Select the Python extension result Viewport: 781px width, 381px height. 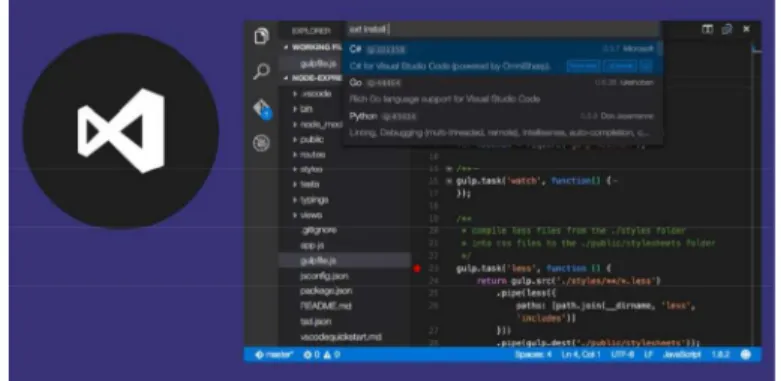pos(502,125)
